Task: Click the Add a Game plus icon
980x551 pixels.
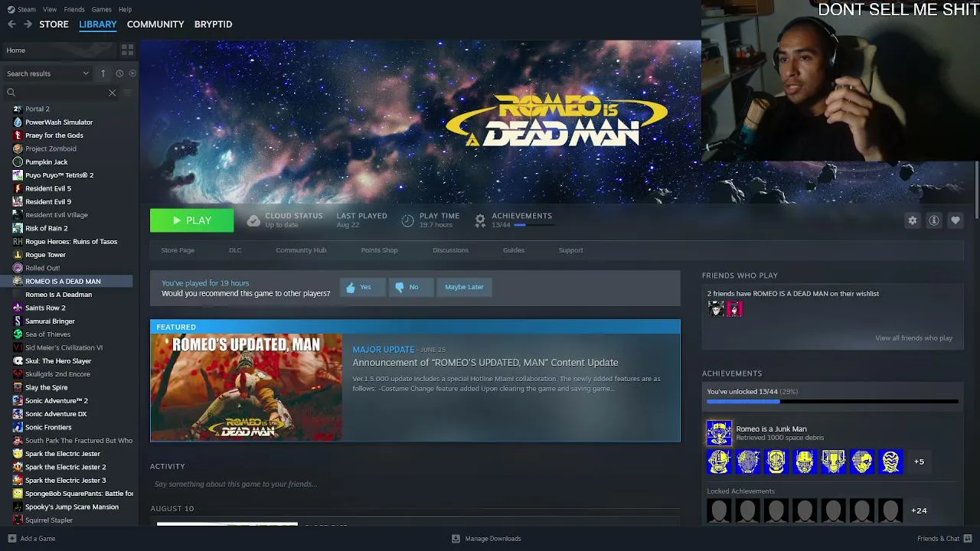Action: 11,539
